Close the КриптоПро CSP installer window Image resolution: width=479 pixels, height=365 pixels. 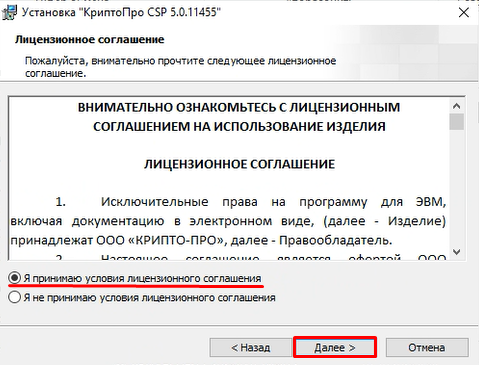pos(464,13)
